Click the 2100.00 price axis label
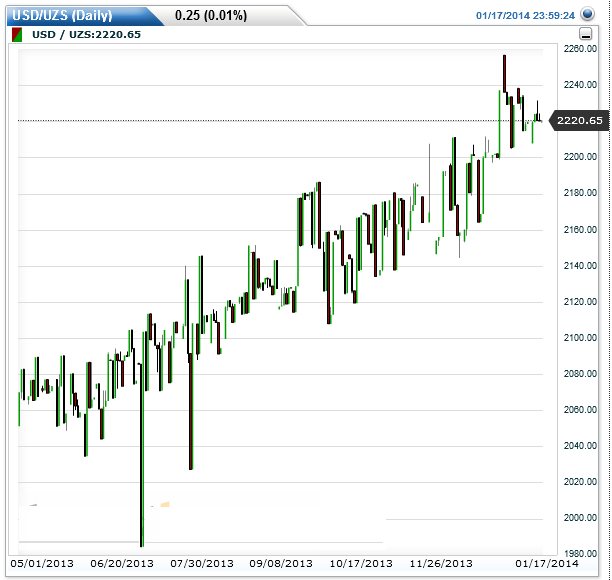The image size is (612, 580). click(580, 338)
